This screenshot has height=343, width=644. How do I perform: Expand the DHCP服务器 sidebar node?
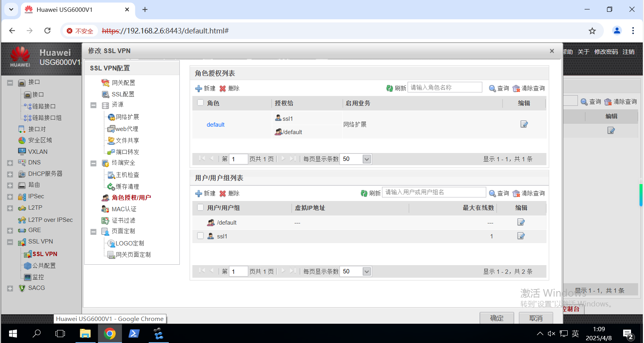[10, 174]
